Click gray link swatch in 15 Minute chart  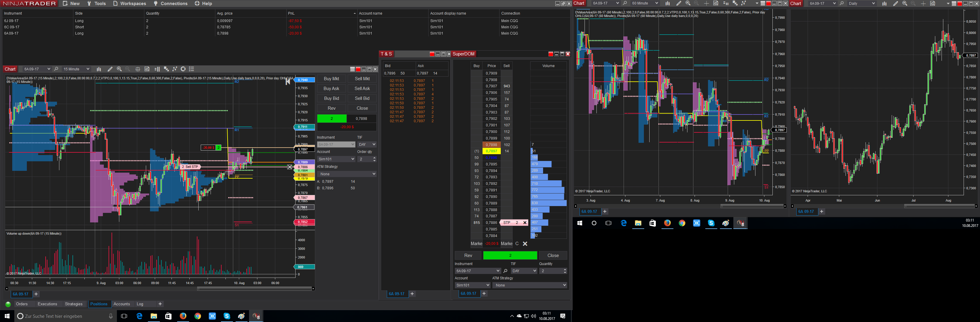click(x=352, y=69)
